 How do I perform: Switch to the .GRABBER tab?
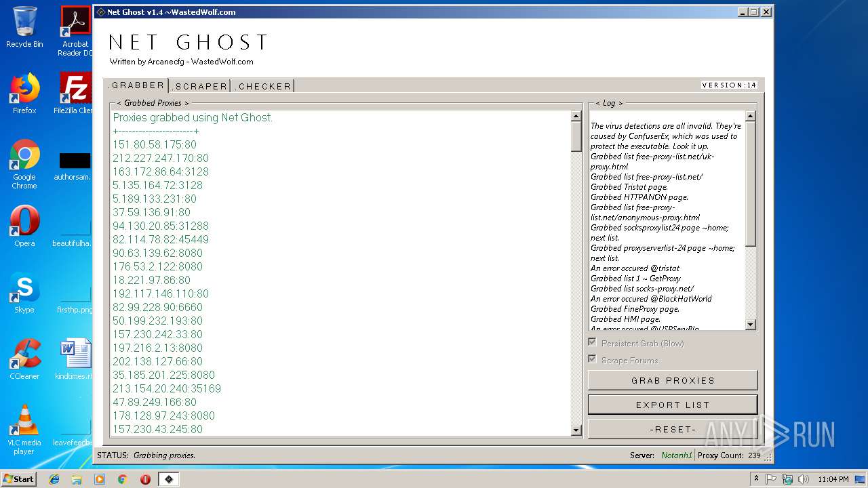pyautogui.click(x=136, y=85)
